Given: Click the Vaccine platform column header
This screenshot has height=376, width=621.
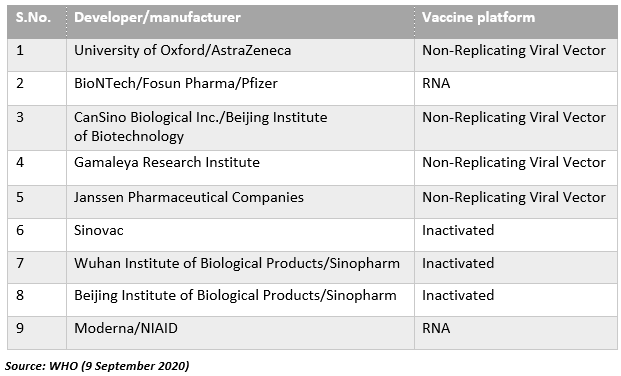Looking at the screenshot, I should [478, 17].
